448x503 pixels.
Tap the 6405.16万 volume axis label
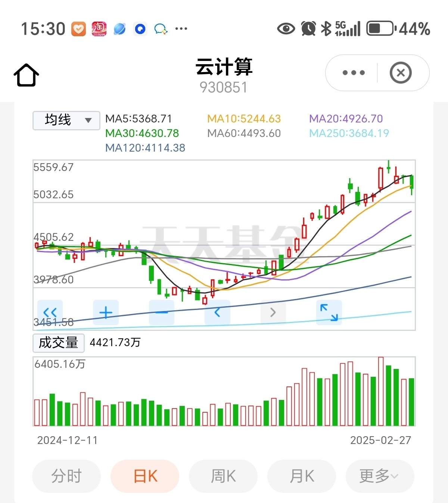[x=60, y=364]
